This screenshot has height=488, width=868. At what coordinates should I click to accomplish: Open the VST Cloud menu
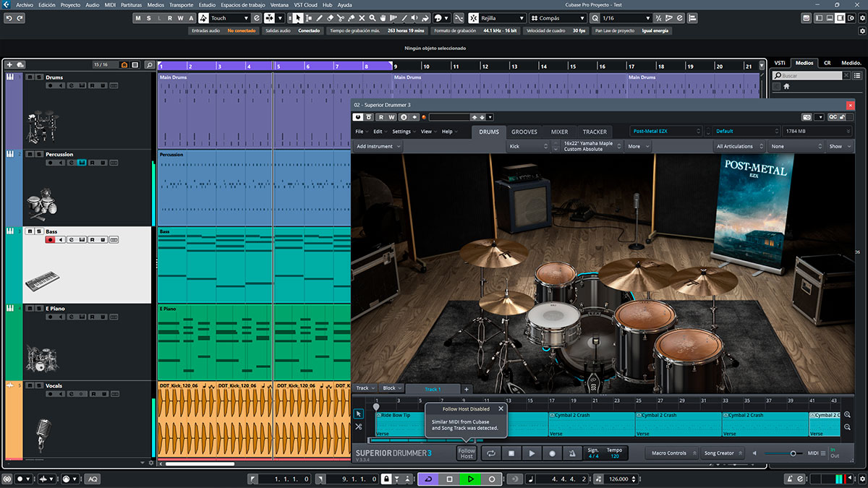pyautogui.click(x=305, y=4)
